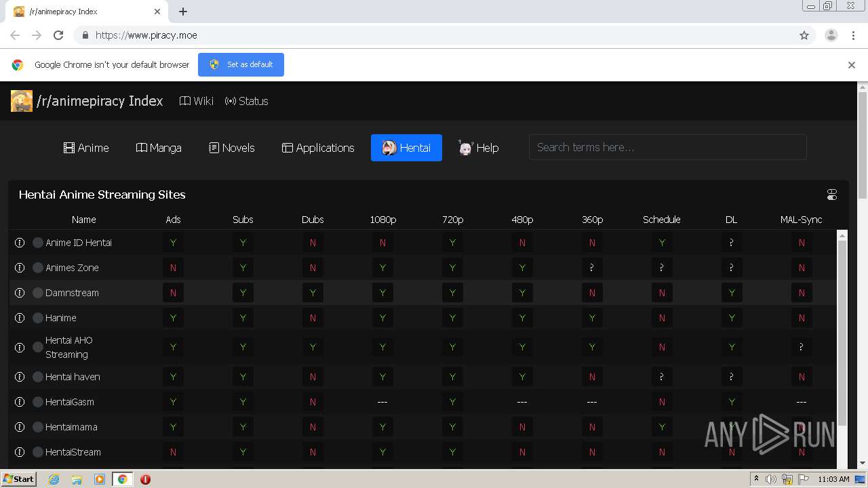View info icon for HentaiGasm
Viewport: 868px width, 488px height.
click(x=20, y=402)
